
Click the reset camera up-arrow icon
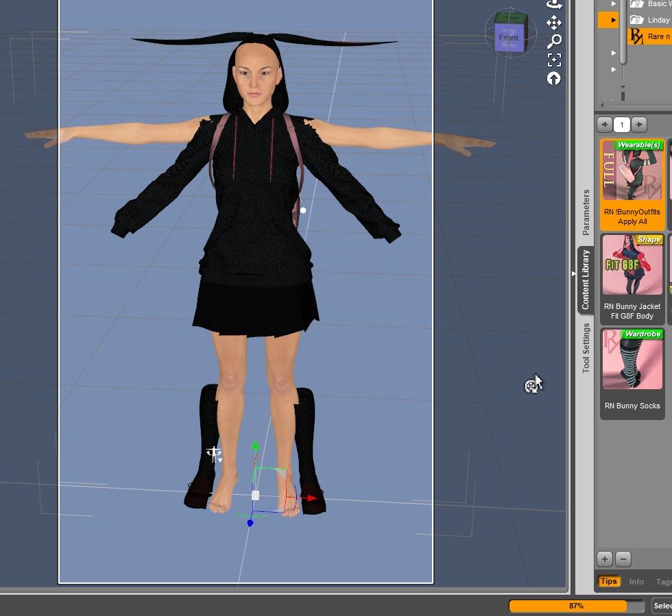click(554, 79)
